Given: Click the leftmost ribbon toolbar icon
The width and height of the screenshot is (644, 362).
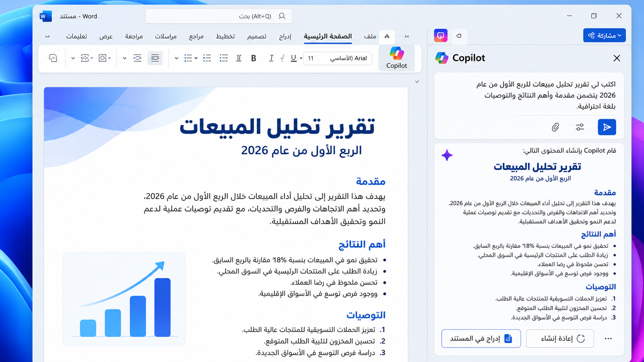Looking at the screenshot, I should pyautogui.click(x=53, y=58).
